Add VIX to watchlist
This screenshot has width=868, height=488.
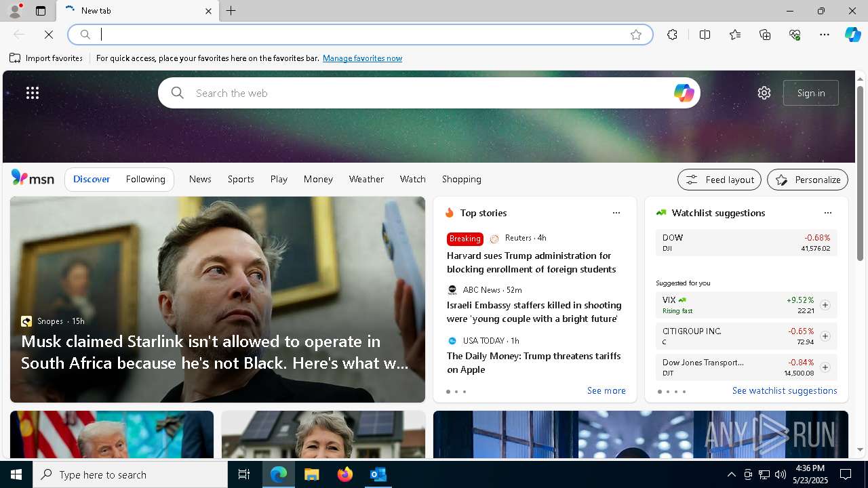[x=825, y=305]
